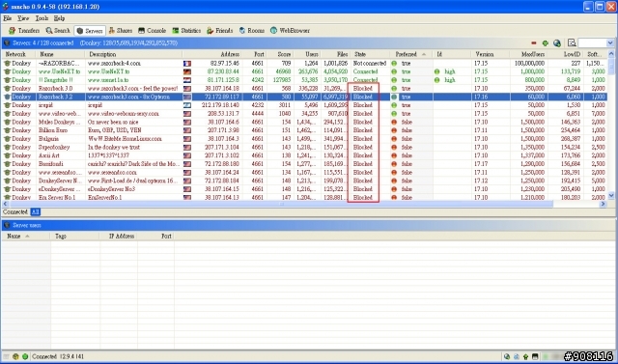Open the Rooms tab

pos(251,31)
